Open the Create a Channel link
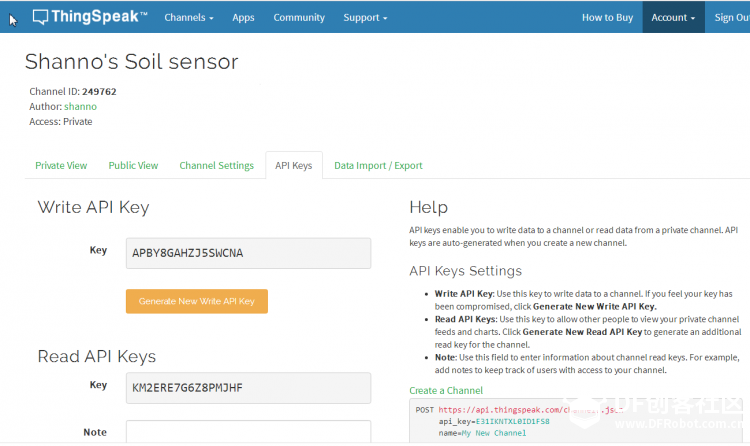This screenshot has height=446, width=750. click(446, 390)
